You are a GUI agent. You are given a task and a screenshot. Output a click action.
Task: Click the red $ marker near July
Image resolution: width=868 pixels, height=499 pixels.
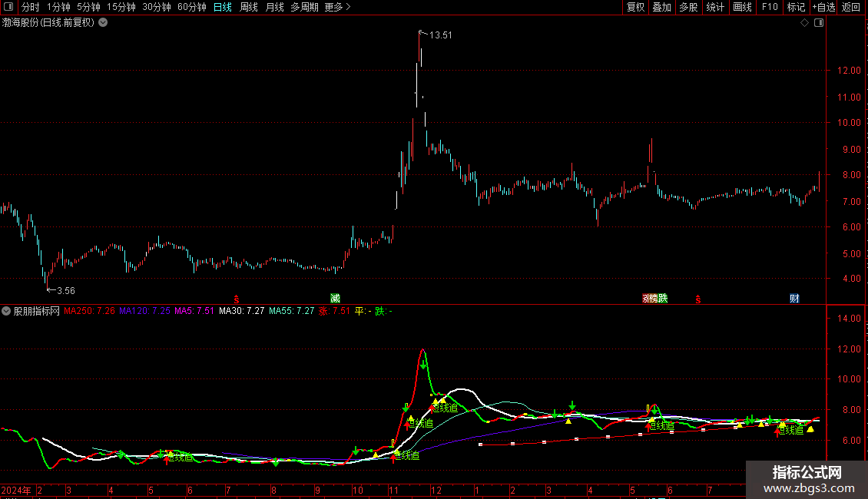point(237,299)
